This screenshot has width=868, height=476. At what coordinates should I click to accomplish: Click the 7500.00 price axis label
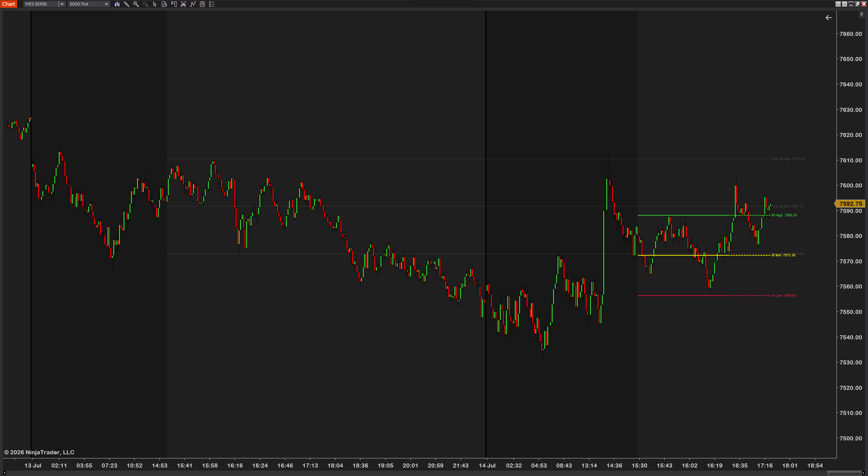coord(851,438)
